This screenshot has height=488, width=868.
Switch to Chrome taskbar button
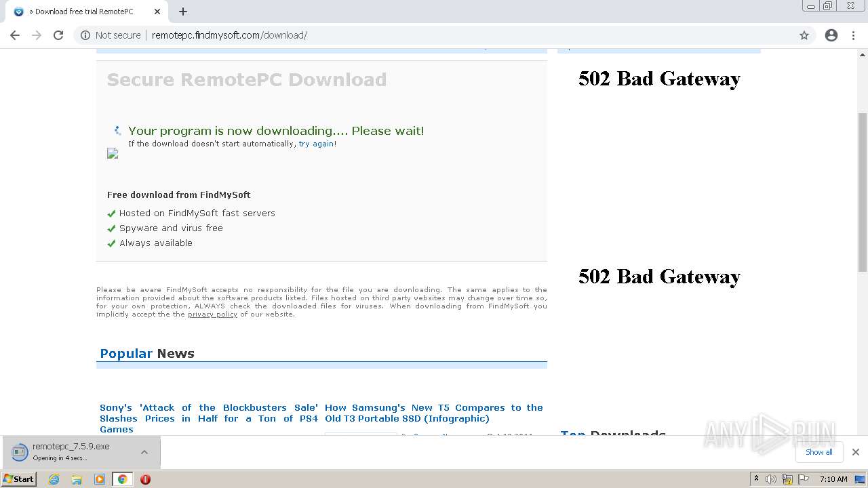click(x=122, y=479)
